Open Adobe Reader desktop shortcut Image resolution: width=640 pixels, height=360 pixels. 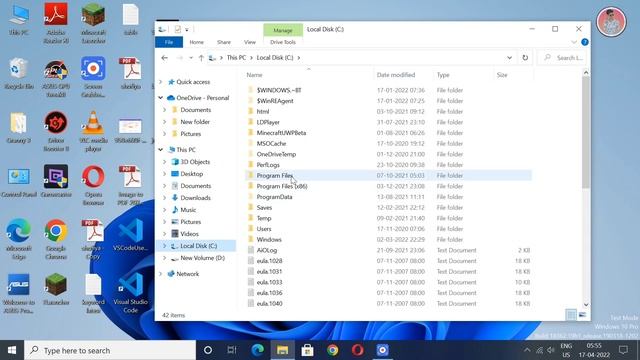click(56, 23)
